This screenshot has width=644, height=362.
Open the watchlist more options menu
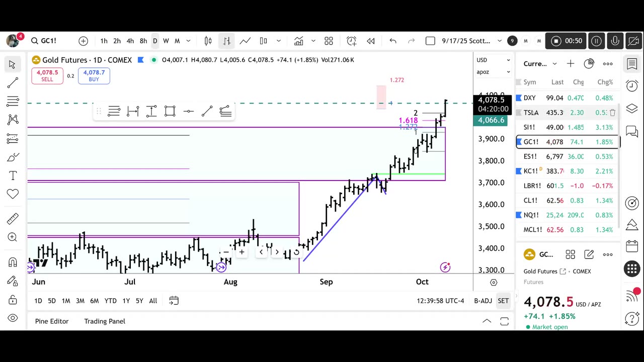point(608,64)
